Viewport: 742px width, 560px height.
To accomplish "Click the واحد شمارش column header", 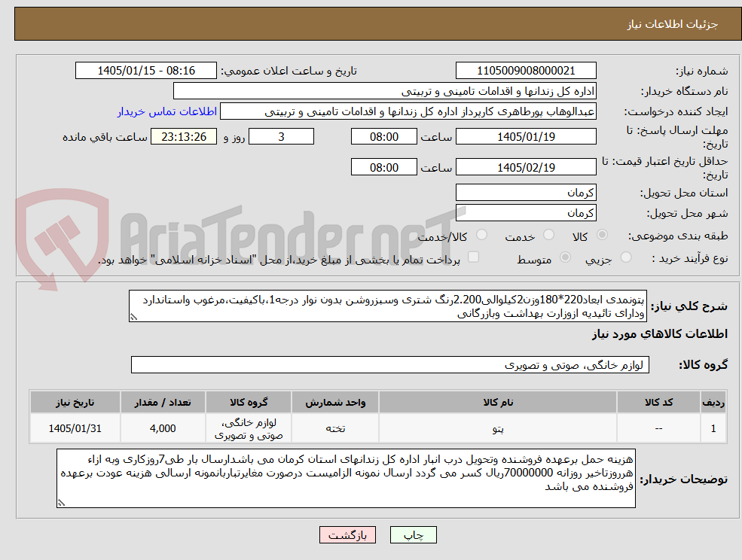I will click(x=335, y=403).
